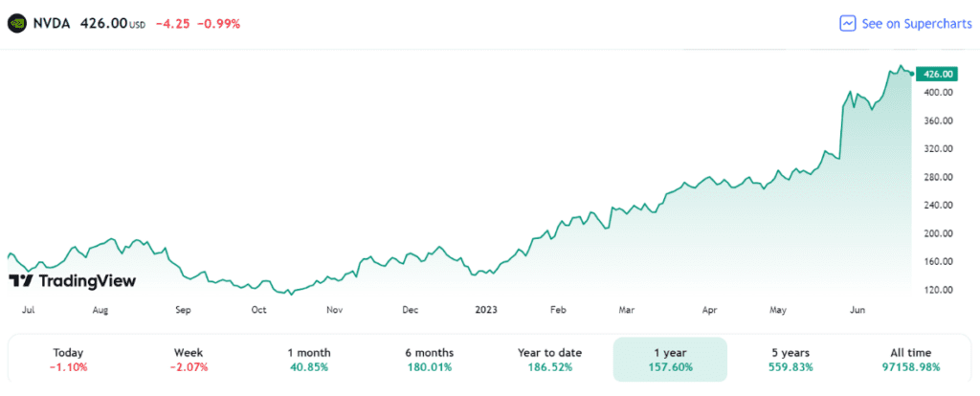Click the NVIDIA logo icon
The image size is (980, 396).
tap(17, 22)
